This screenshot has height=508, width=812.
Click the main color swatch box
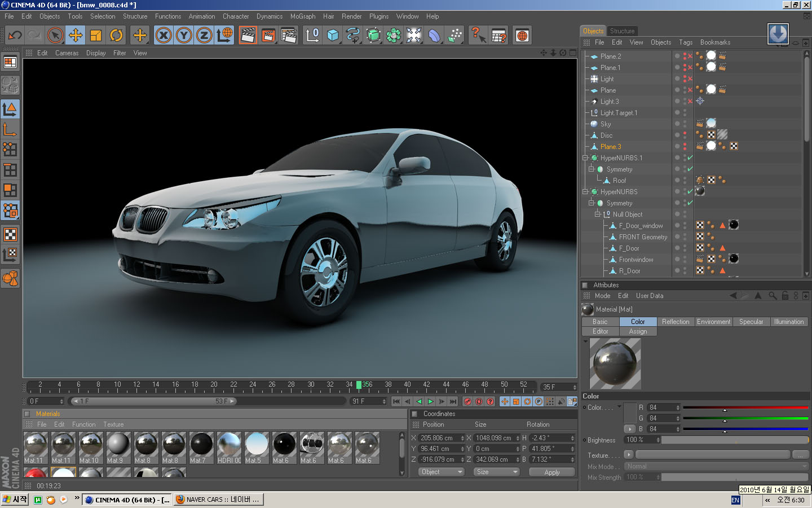[x=629, y=413]
